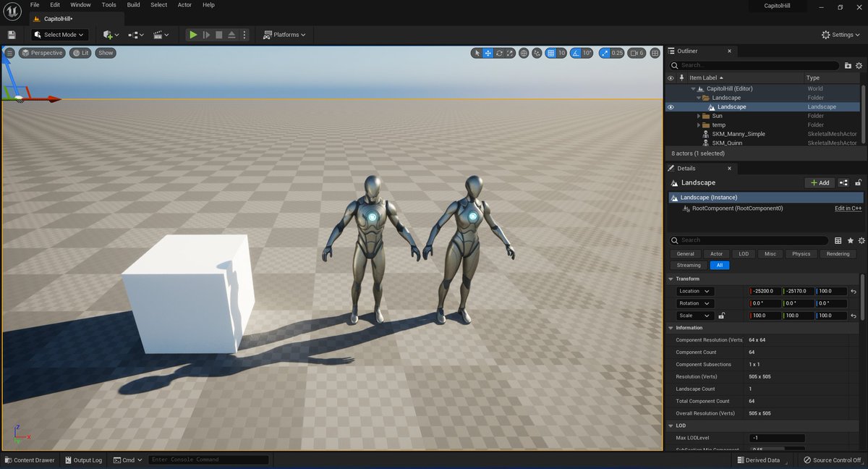Click the green Play button
The image size is (868, 469).
(193, 35)
